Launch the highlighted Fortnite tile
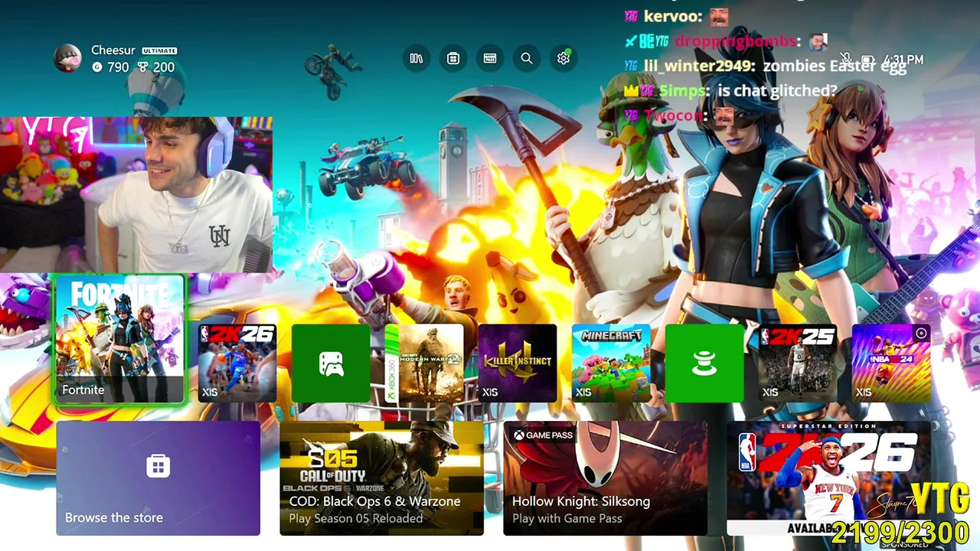 120,339
